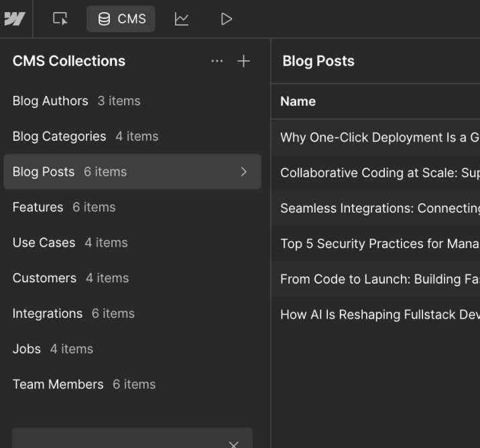Switch to the Design mode icon
Viewport: 480px width, 448px height.
[x=60, y=19]
